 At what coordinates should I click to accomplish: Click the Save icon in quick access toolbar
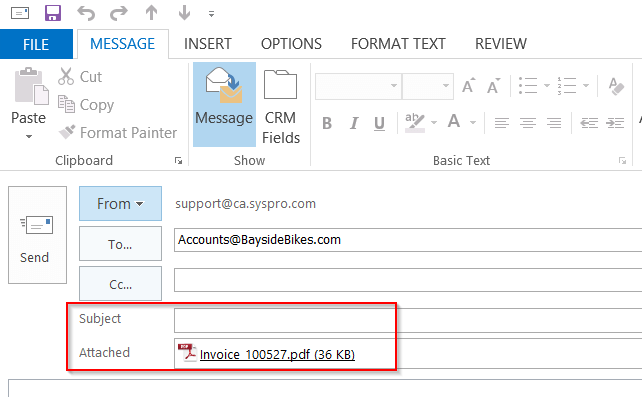tap(53, 13)
